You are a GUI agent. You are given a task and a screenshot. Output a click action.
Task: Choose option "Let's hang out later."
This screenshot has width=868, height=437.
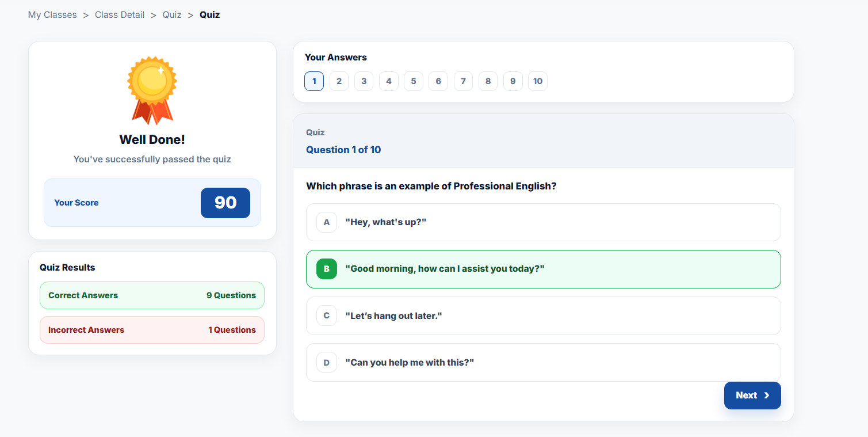pyautogui.click(x=544, y=316)
